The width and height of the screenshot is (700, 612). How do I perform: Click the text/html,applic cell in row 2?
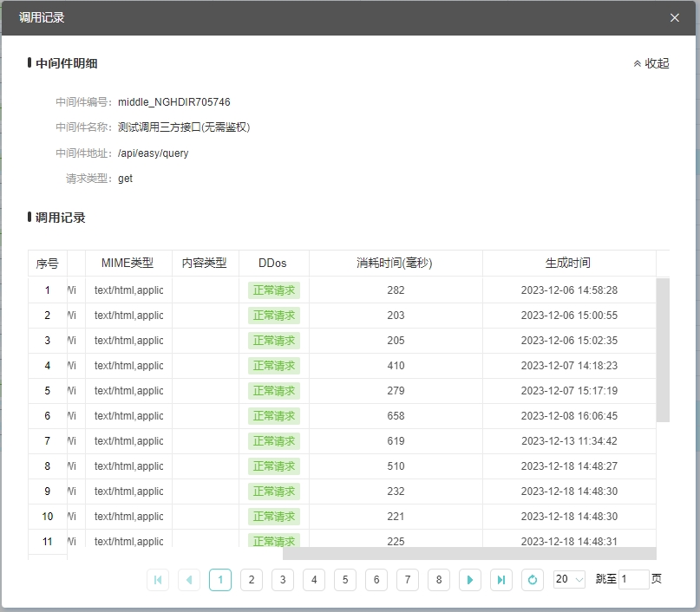pos(128,316)
